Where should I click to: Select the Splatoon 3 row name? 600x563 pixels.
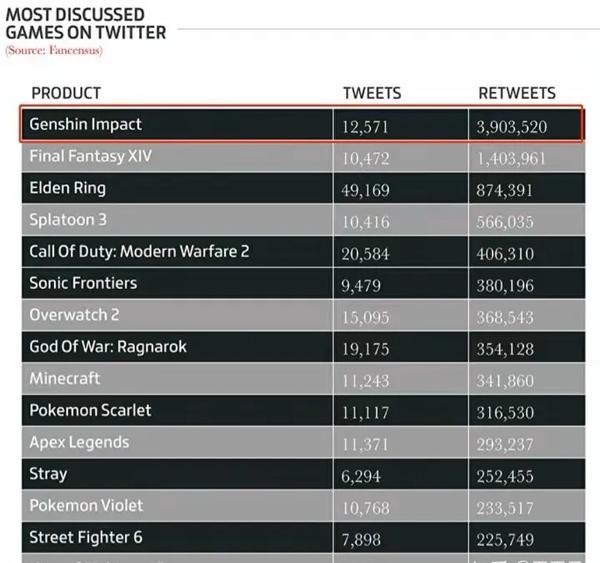[68, 220]
